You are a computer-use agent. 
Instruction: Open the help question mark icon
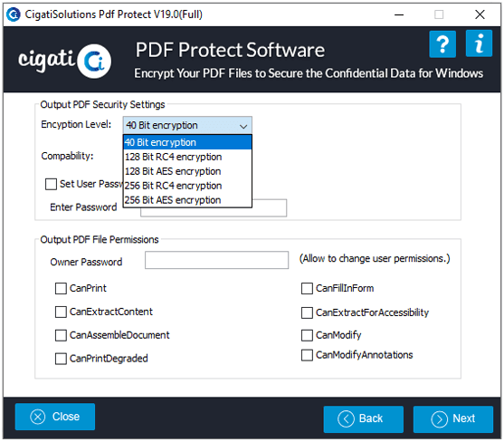[442, 44]
